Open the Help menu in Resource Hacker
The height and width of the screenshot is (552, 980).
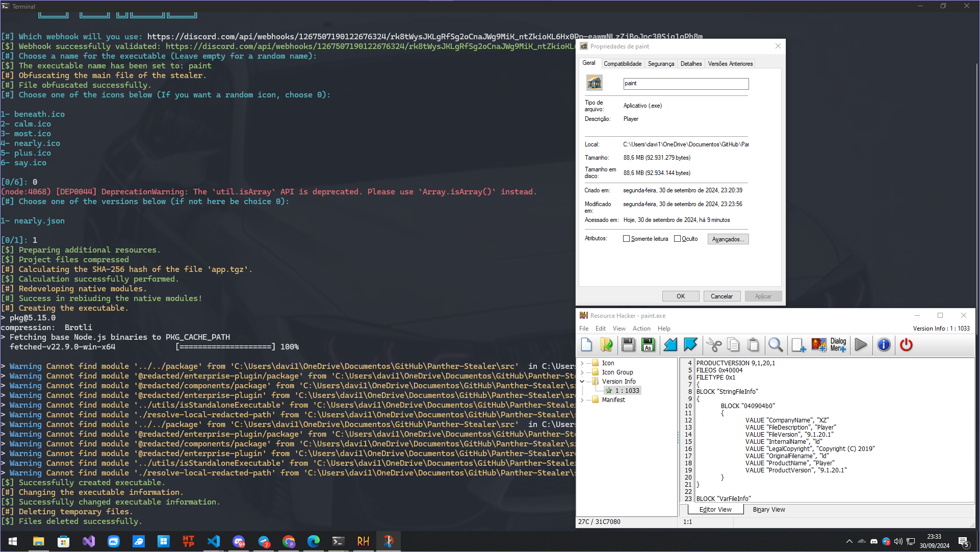[x=664, y=329]
